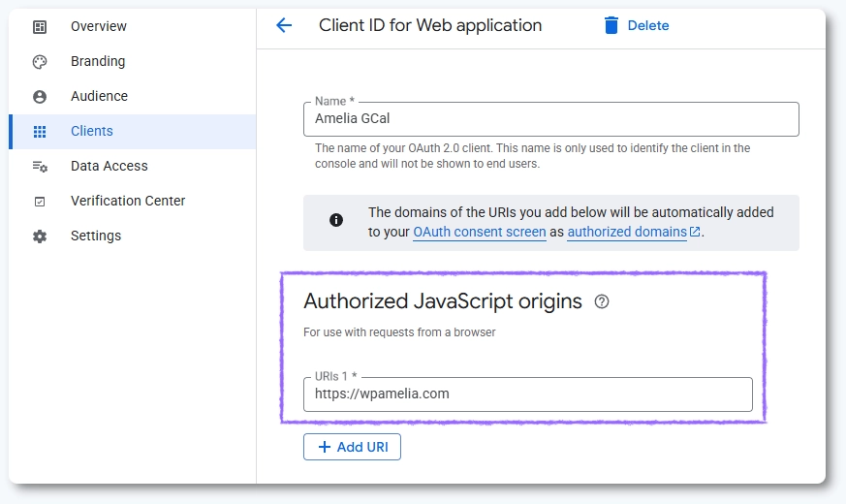Follow the authorized domains link
This screenshot has height=504, width=846.
(x=627, y=233)
